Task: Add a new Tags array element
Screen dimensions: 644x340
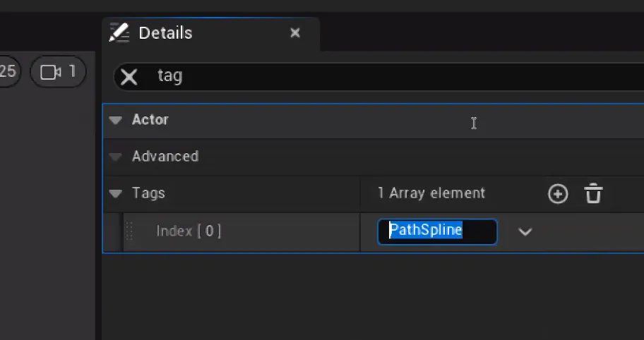Action: pyautogui.click(x=558, y=193)
